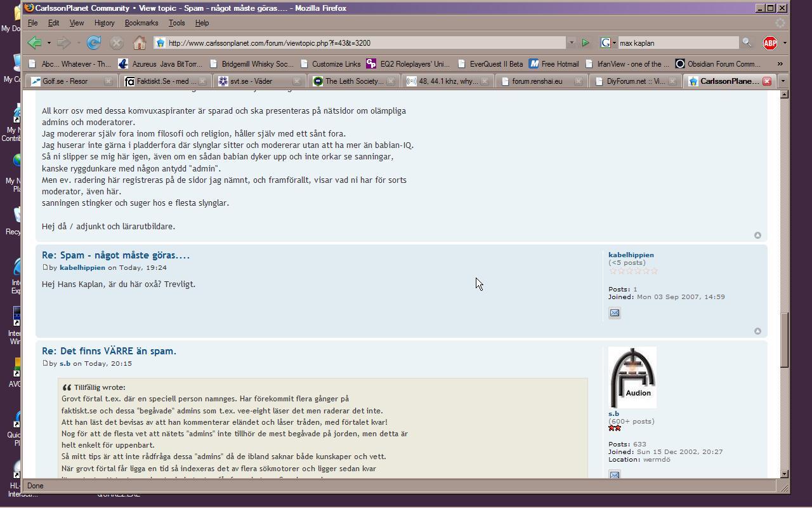Open the URL history dropdown arrow
This screenshot has width=812, height=508.
pos(571,43)
